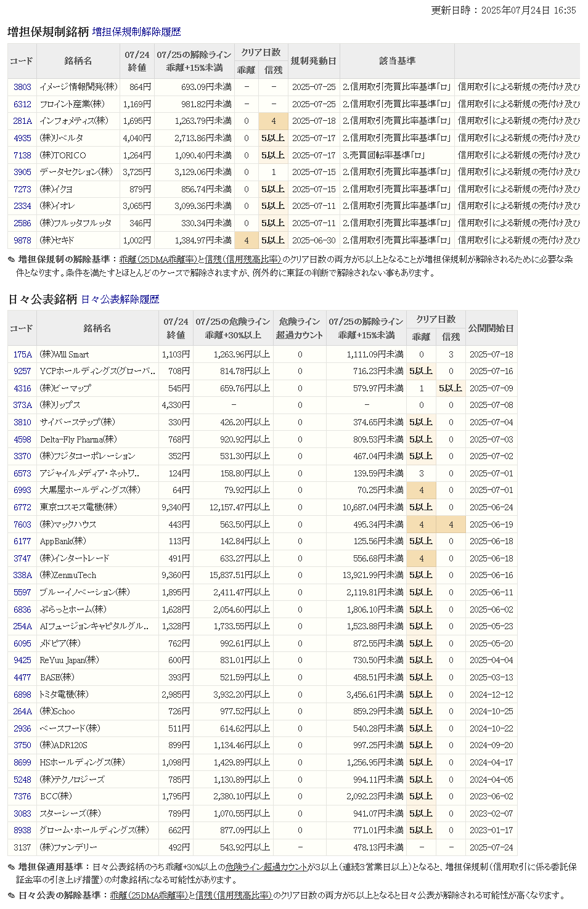
Task: Open stock code 4477 link
Action: pyautogui.click(x=22, y=677)
